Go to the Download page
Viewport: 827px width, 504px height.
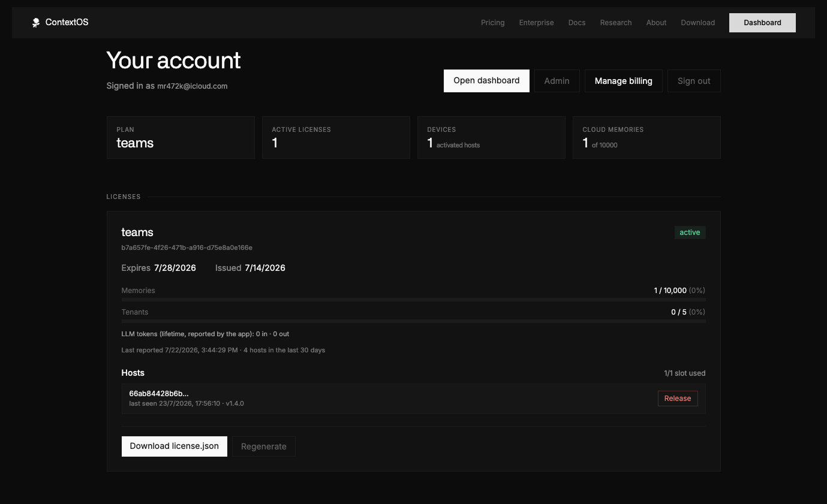(x=697, y=23)
